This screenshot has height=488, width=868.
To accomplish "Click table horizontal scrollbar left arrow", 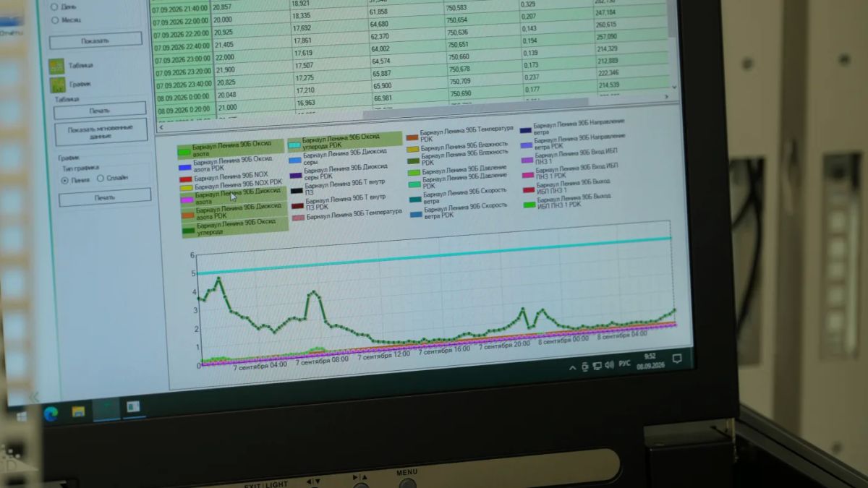I will pyautogui.click(x=161, y=127).
